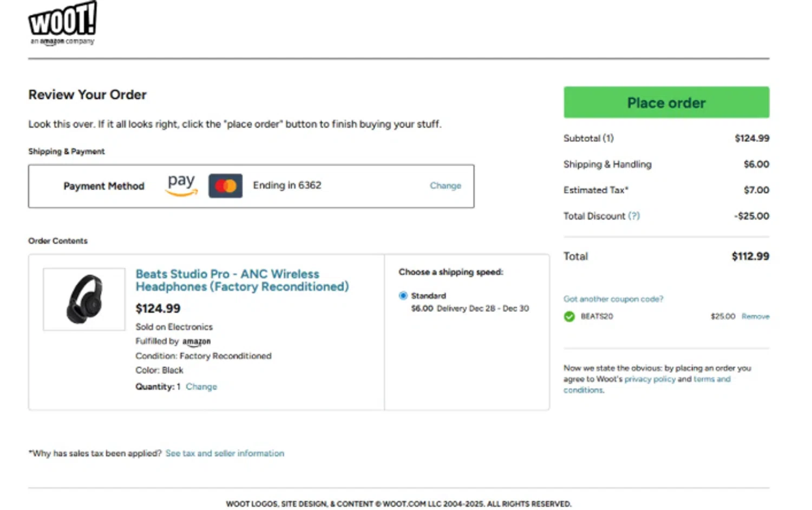The height and width of the screenshot is (510, 812).
Task: Open the terms and conditions link
Action: coord(711,379)
